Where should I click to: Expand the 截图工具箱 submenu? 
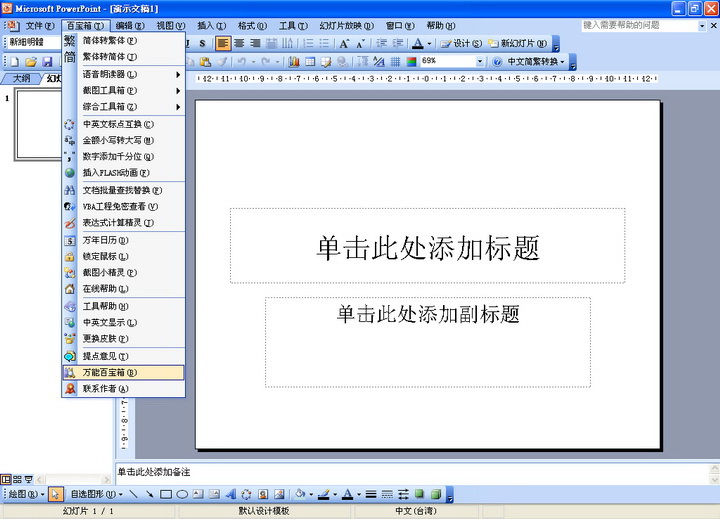tap(124, 90)
